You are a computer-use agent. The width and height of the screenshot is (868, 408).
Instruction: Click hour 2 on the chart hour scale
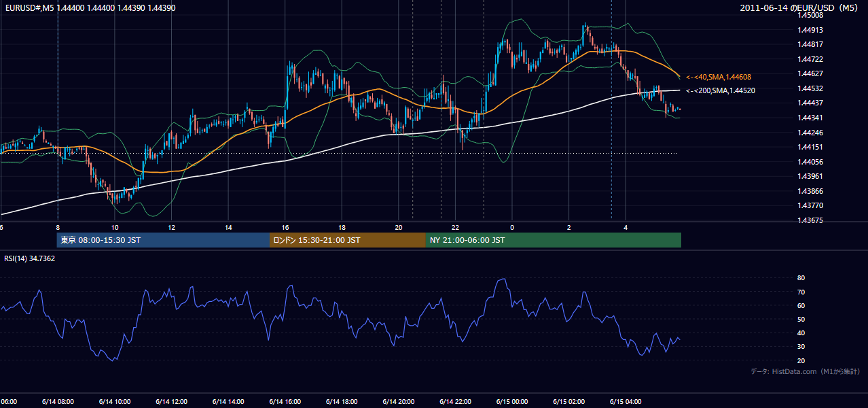(x=569, y=227)
